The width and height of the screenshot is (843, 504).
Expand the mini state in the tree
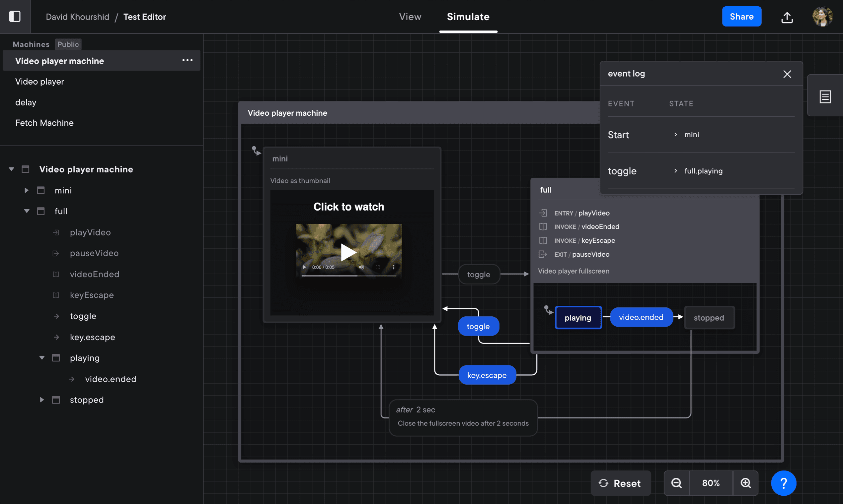click(27, 190)
